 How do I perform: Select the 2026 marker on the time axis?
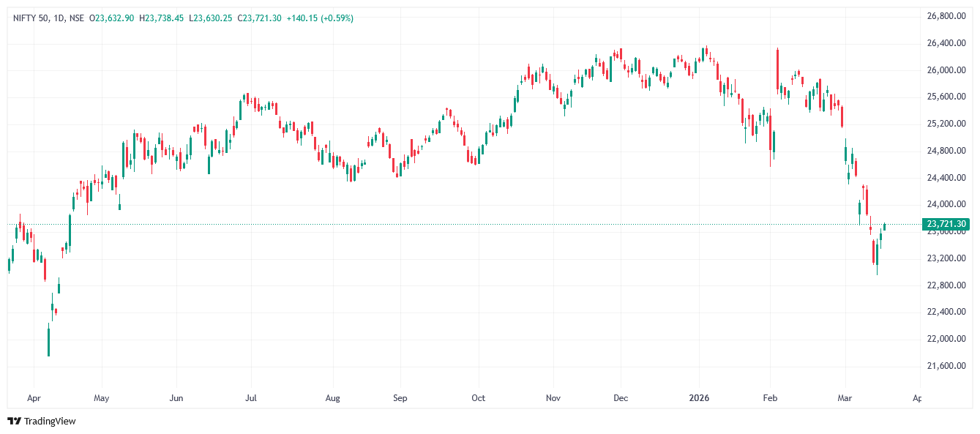pos(699,399)
